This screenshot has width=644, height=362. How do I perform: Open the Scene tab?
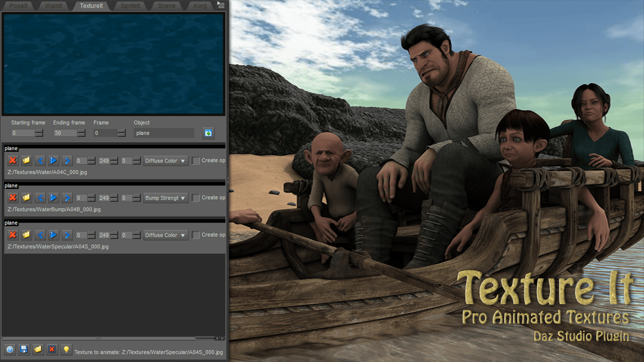(x=167, y=6)
